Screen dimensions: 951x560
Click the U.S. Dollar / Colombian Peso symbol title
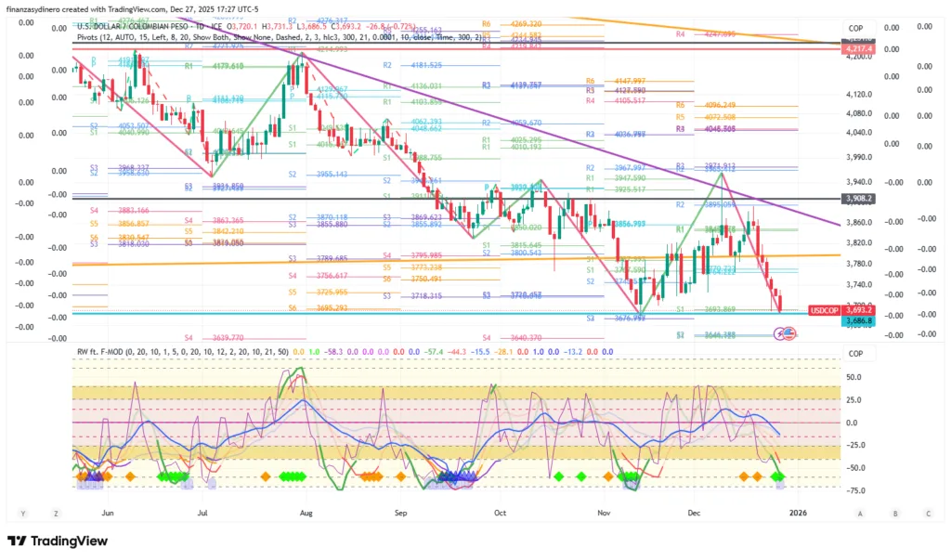point(128,26)
